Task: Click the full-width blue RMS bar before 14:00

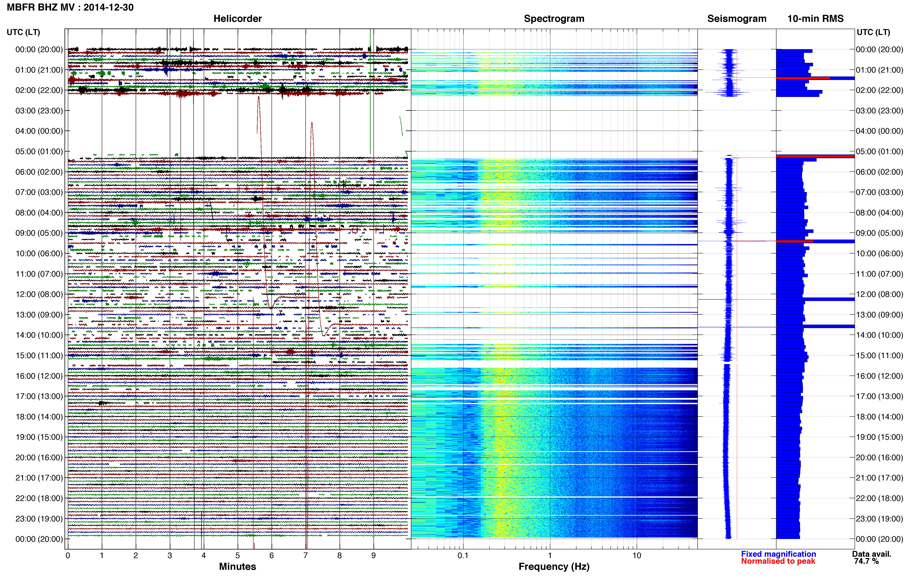Action: pyautogui.click(x=815, y=326)
